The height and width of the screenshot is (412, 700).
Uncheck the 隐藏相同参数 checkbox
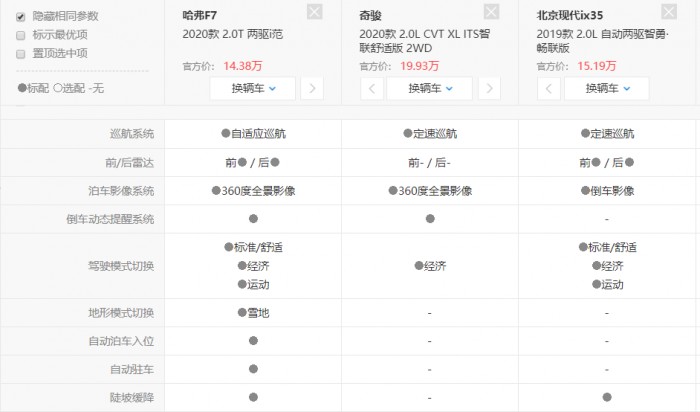tap(21, 17)
